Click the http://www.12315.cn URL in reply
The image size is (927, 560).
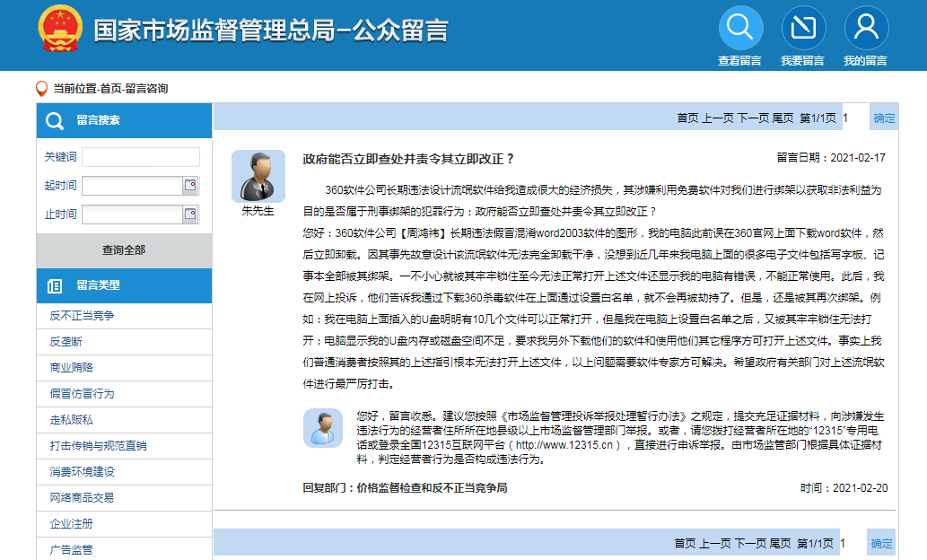click(x=564, y=445)
